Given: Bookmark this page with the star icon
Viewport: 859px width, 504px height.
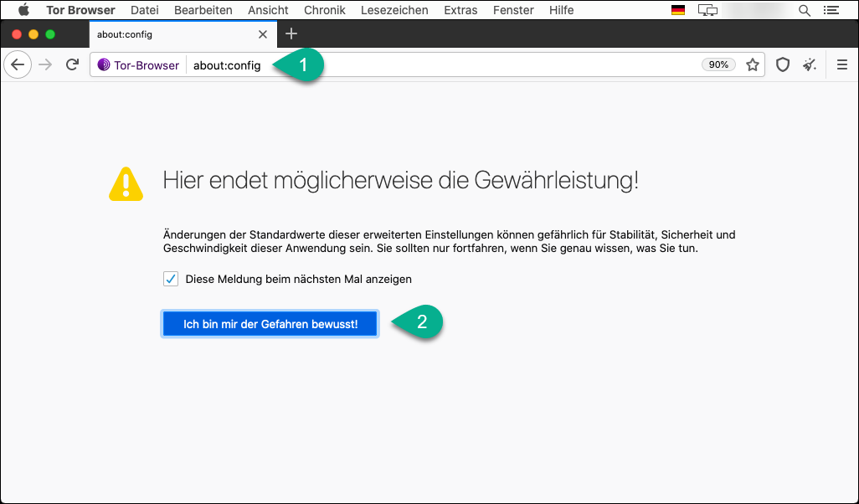Looking at the screenshot, I should (753, 65).
